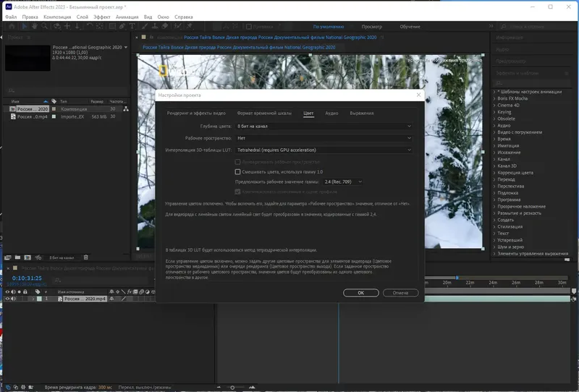Click new folder icon in Project panel
Viewport: 579px width, 392px height.
[x=17, y=257]
